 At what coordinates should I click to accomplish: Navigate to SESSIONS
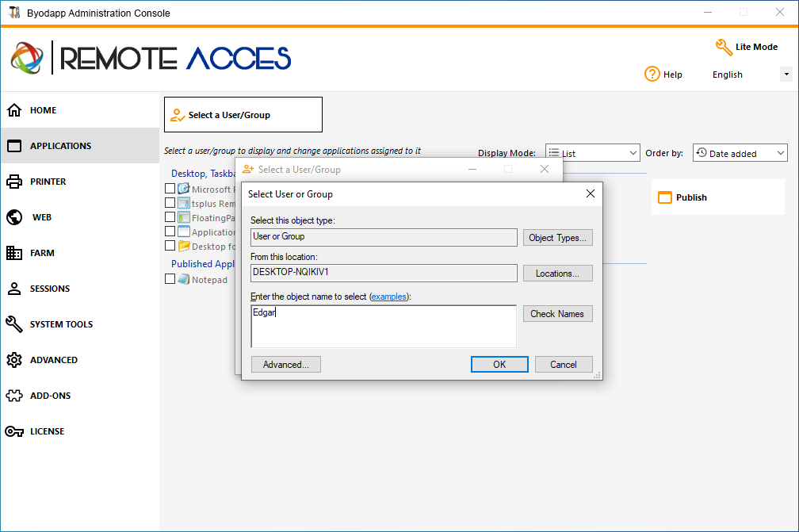pos(80,289)
